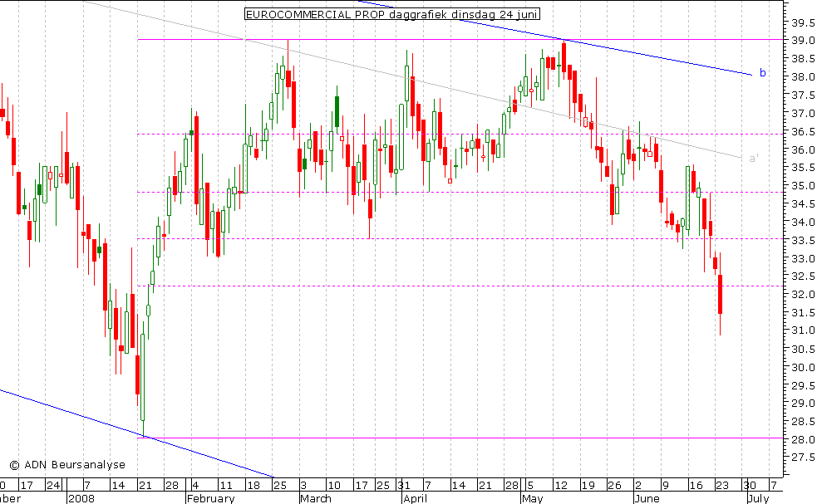This screenshot has width=817, height=504.
Task: Click the 35.0 price axis value
Action: (x=803, y=186)
